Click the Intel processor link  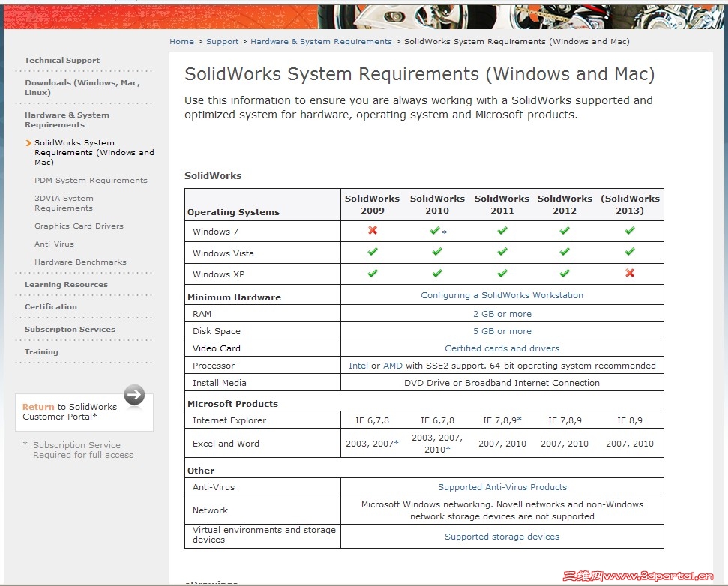[358, 366]
